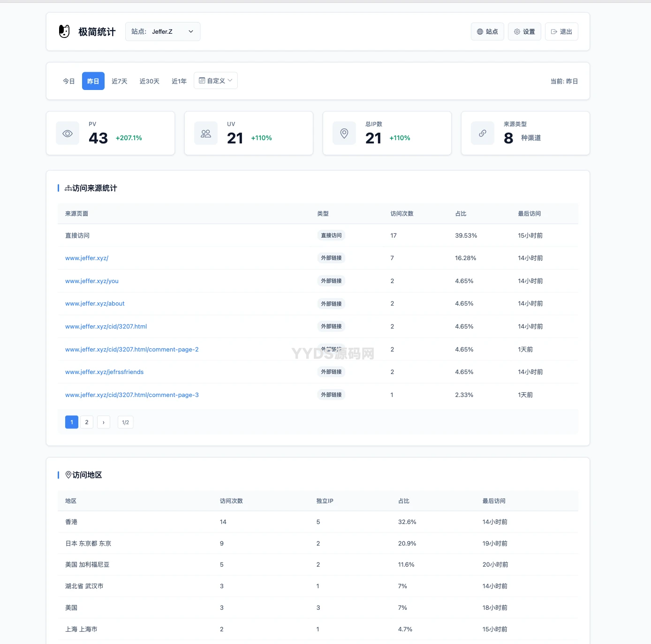Click the 退出 logout button
Viewport: 651px width, 644px height.
pyautogui.click(x=561, y=32)
